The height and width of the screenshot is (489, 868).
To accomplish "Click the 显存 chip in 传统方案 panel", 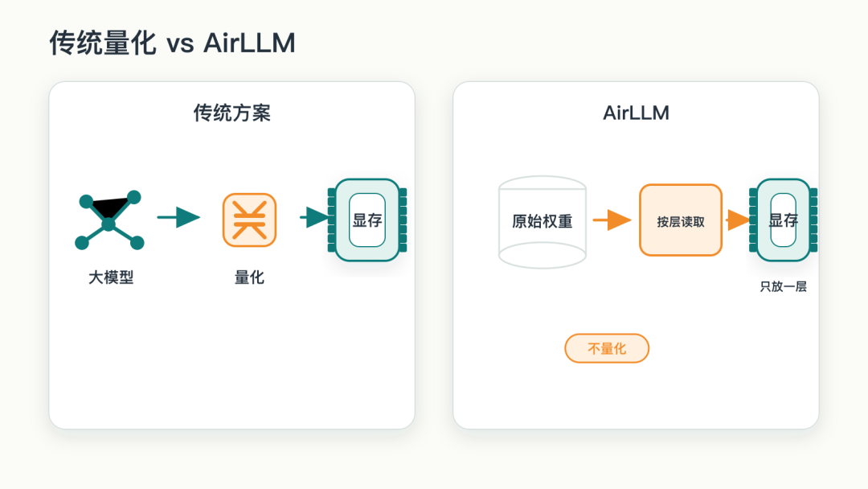I will click(x=367, y=220).
